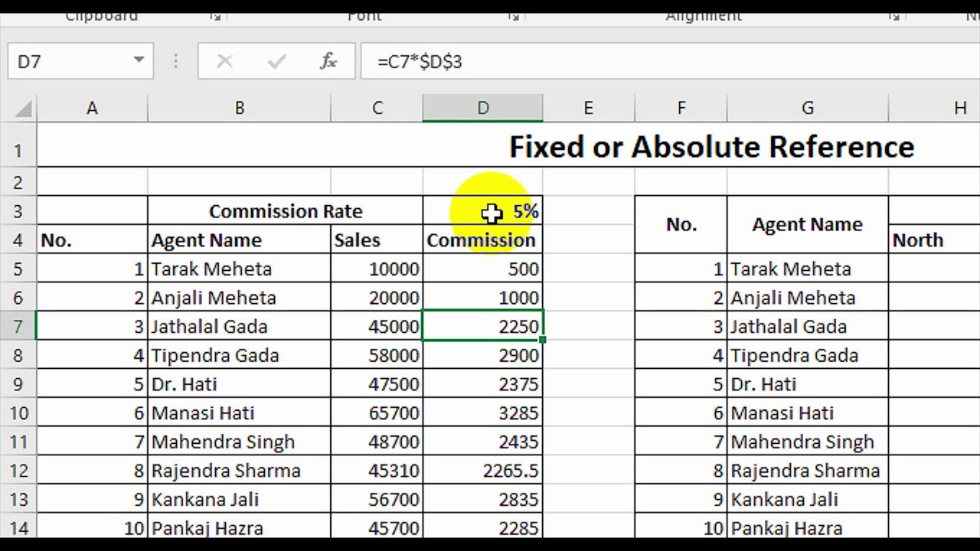This screenshot has width=980, height=551.
Task: Select sales value 48700
Action: pos(377,442)
